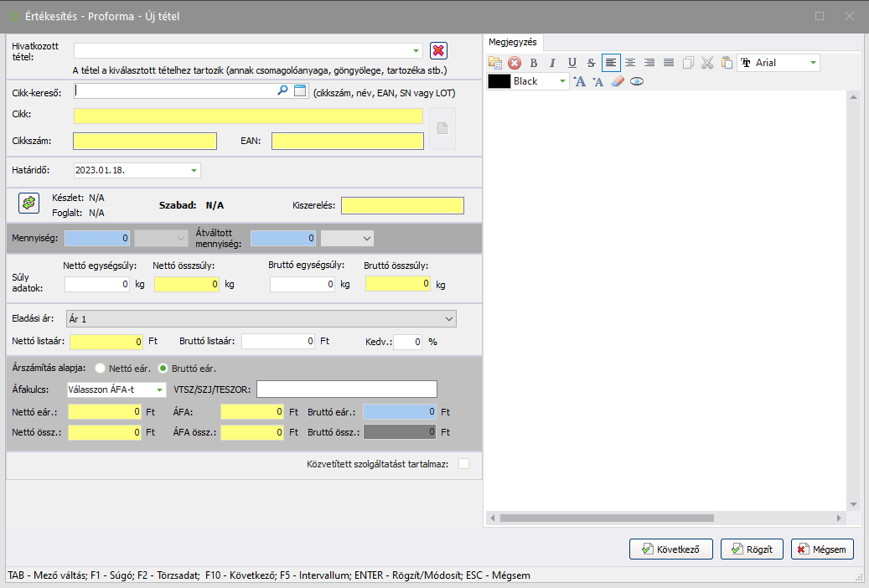The height and width of the screenshot is (588, 869).
Task: Center-align text in note editor
Action: click(630, 63)
